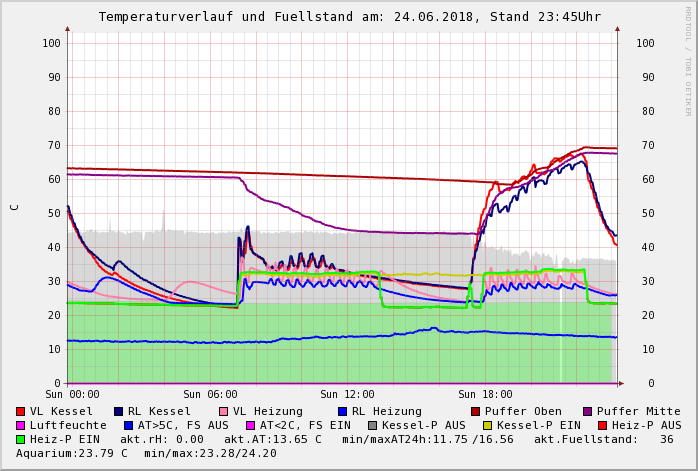The width and height of the screenshot is (698, 471).
Task: Click the magenta Luftfeuchte legend swatch
Action: [x=21, y=425]
